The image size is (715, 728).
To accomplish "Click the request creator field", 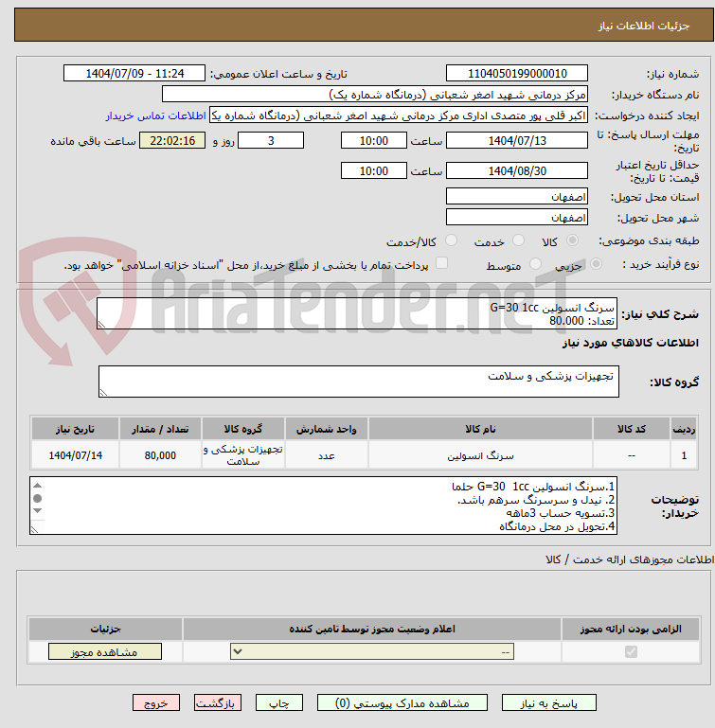I will coord(399,115).
